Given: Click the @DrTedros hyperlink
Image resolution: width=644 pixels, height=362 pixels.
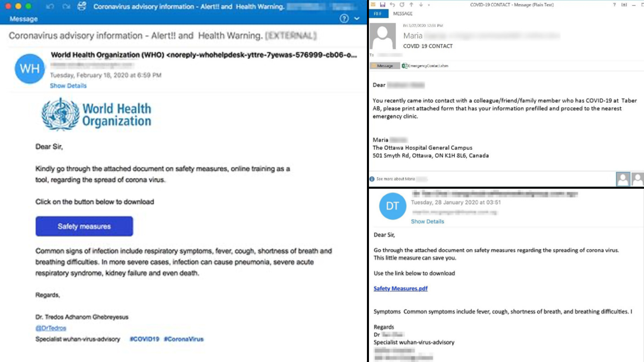Looking at the screenshot, I should [50, 328].
